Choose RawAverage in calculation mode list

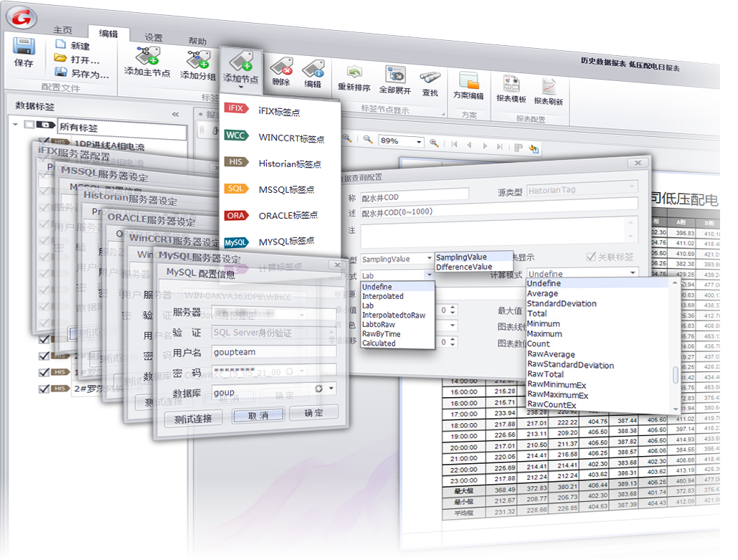tap(597, 354)
